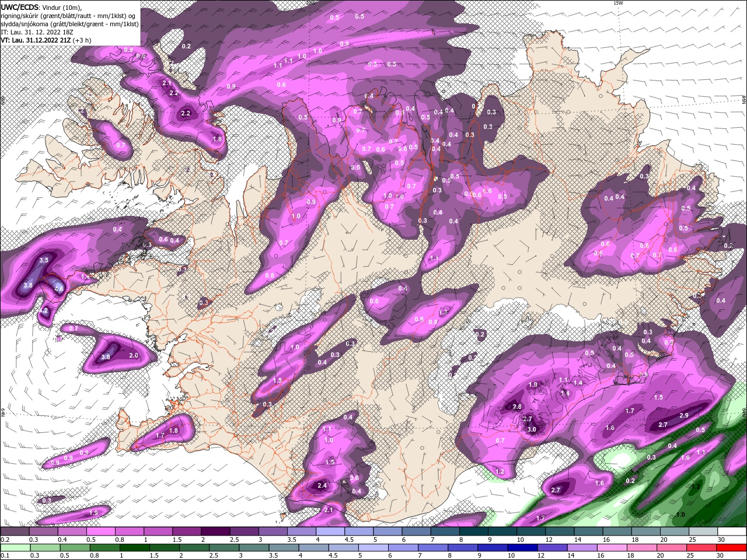
Task: Select the upper scale swatch starting at 6
Action: (x=416, y=531)
